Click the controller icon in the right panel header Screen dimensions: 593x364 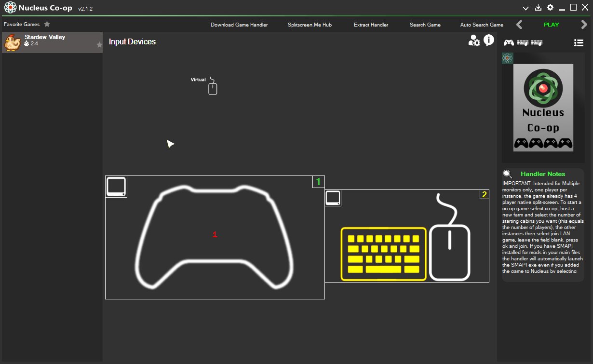(509, 42)
